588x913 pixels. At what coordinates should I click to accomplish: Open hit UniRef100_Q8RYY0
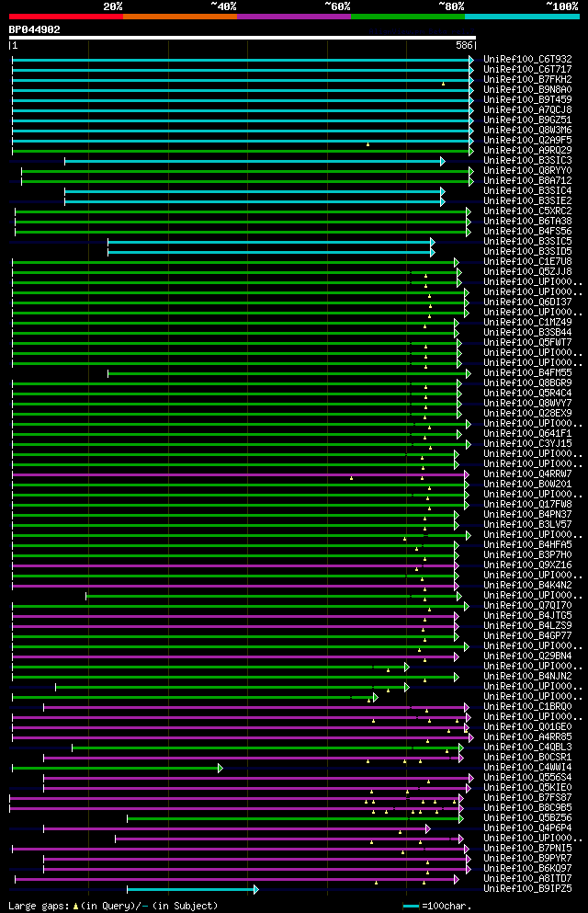coord(527,171)
